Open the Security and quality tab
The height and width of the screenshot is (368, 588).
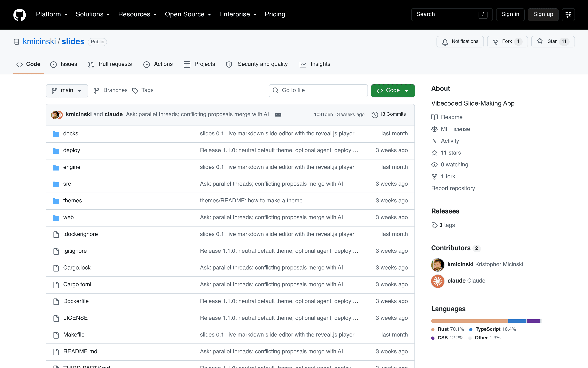(257, 64)
